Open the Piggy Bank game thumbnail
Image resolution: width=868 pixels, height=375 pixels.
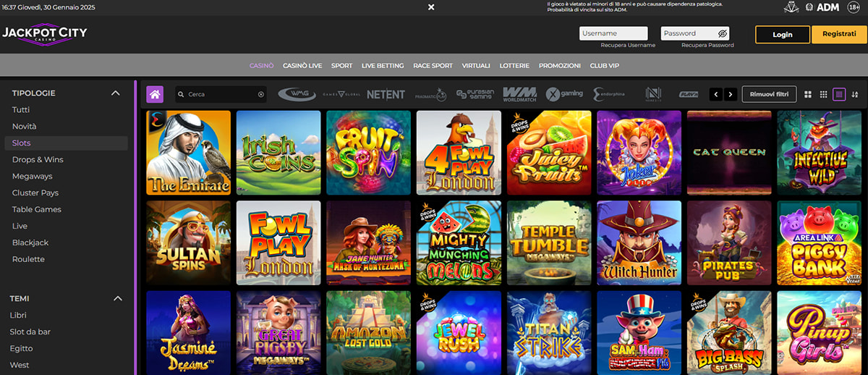(820, 243)
